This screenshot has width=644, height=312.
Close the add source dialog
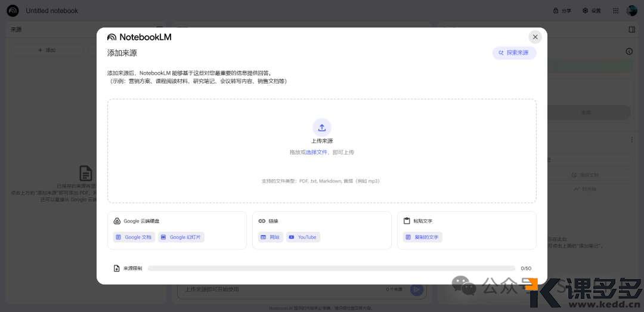[x=535, y=37]
